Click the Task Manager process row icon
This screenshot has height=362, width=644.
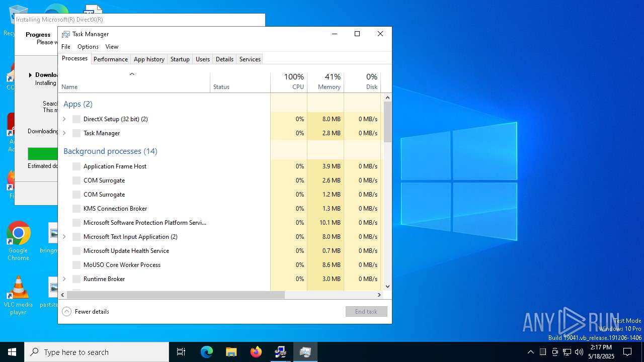[x=76, y=133]
